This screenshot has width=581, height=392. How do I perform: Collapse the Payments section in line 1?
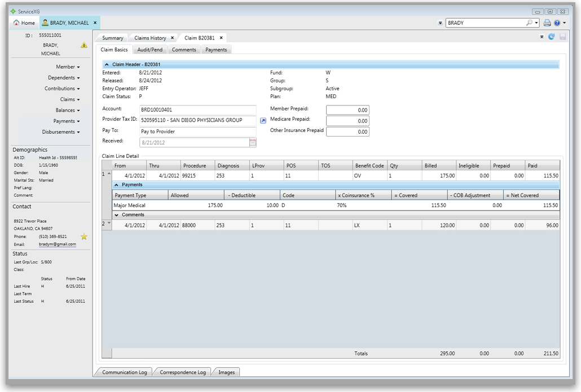click(x=117, y=184)
